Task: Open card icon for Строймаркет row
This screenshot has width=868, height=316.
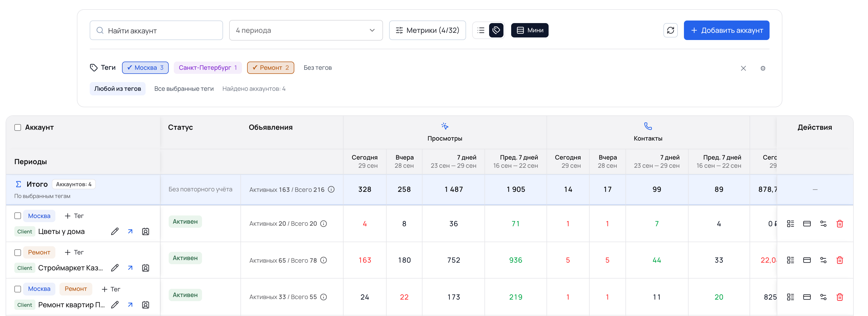Action: coord(807,260)
